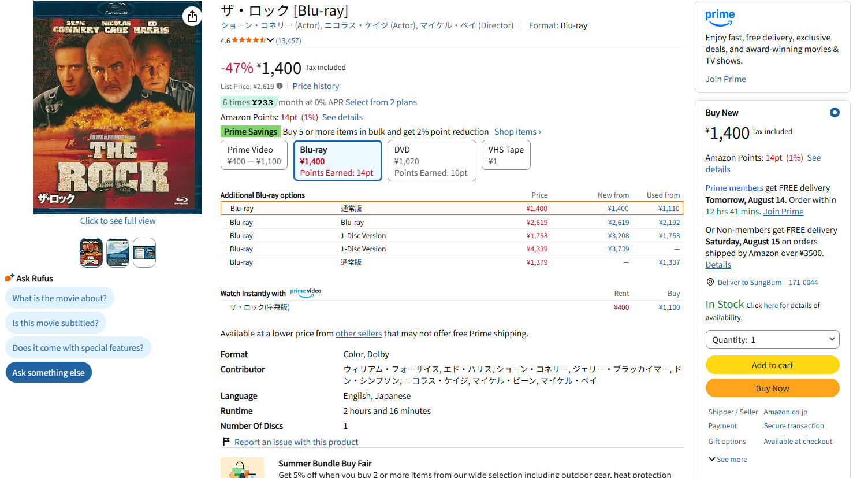Click See details beside Amazon Points under price
Screen dimensions: 868x478
click(342, 117)
